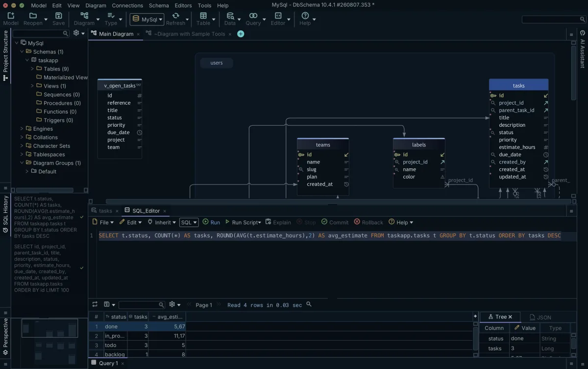Collapse the Diagram Groups (1) node
The width and height of the screenshot is (588, 369).
coord(22,163)
